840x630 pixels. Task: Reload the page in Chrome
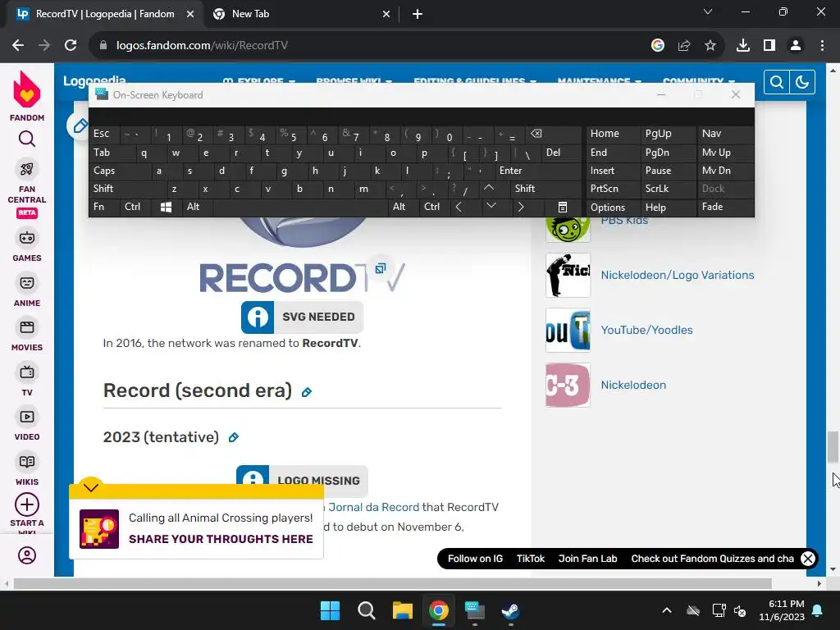[x=71, y=46]
